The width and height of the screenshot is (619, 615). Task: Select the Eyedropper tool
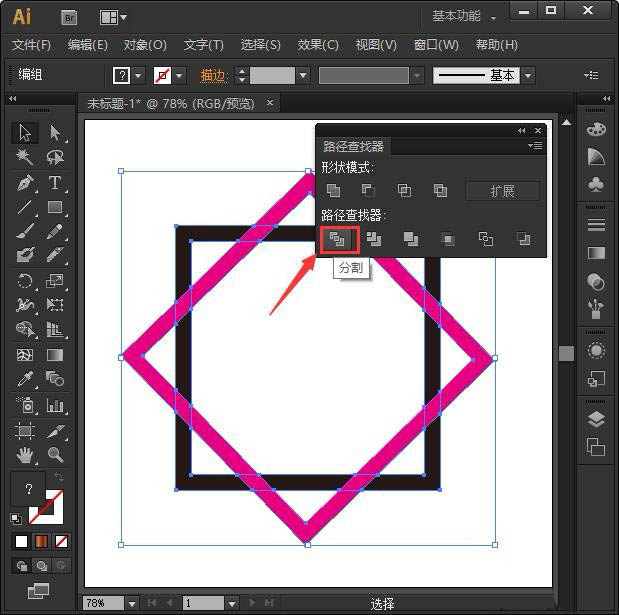[25, 379]
